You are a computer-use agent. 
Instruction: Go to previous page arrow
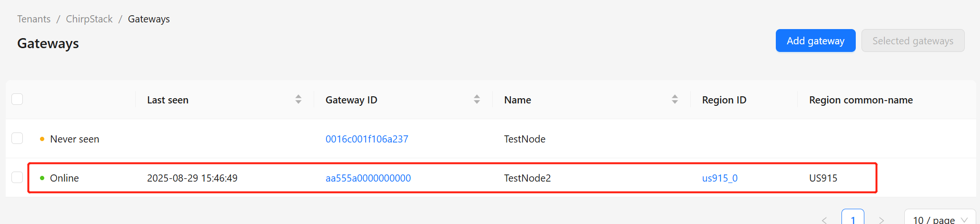pyautogui.click(x=824, y=220)
